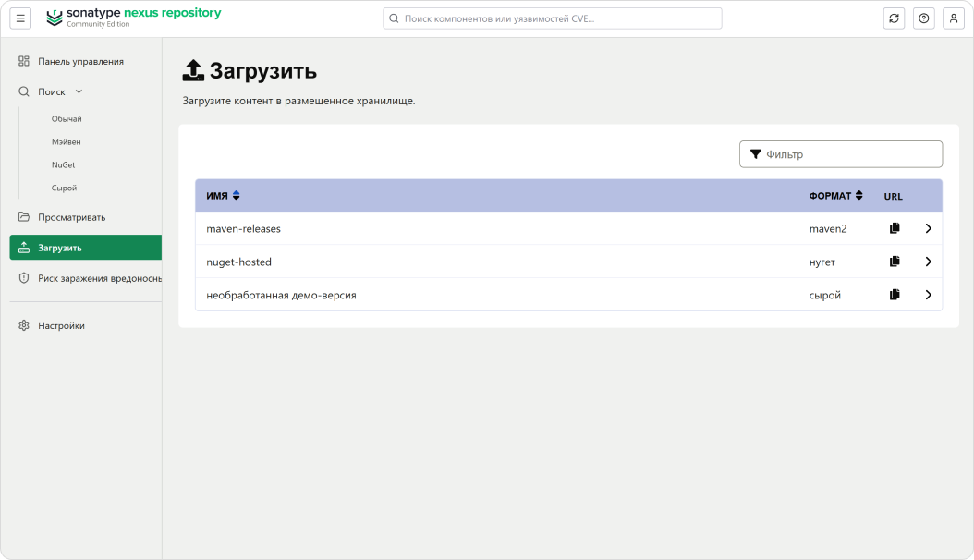The width and height of the screenshot is (974, 560).
Task: Copy URL of необработанная демо-версия repository
Action: [895, 294]
